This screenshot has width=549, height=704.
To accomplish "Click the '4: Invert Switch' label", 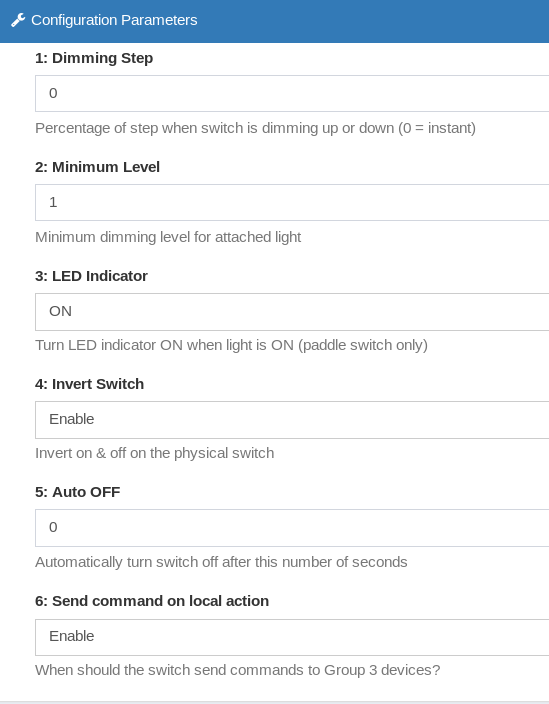I will 89,384.
